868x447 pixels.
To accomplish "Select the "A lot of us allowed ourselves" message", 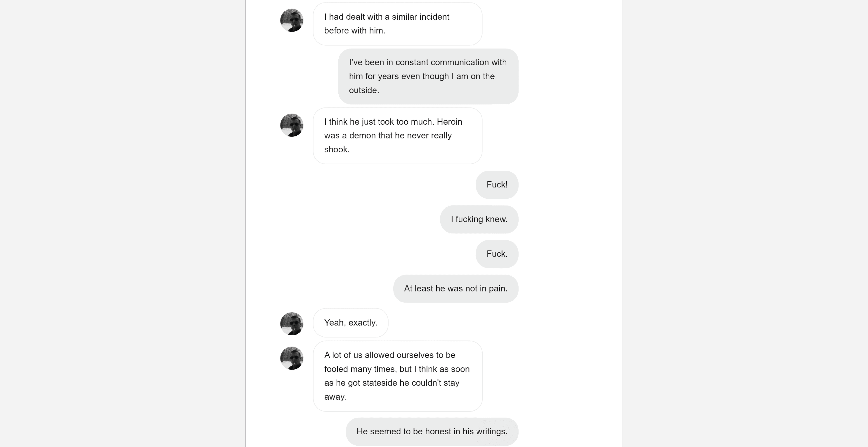I will pyautogui.click(x=398, y=376).
